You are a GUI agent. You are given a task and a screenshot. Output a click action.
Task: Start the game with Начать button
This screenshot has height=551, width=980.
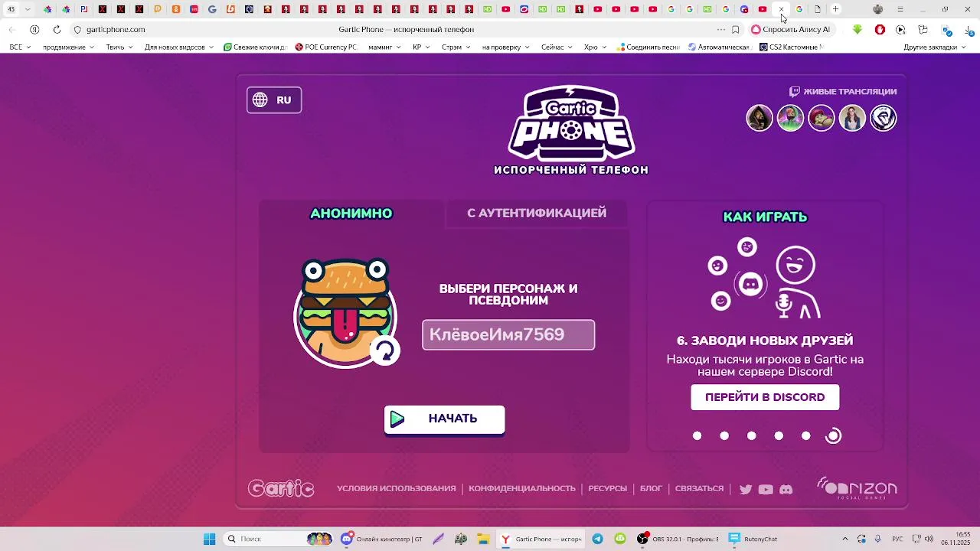click(x=444, y=419)
